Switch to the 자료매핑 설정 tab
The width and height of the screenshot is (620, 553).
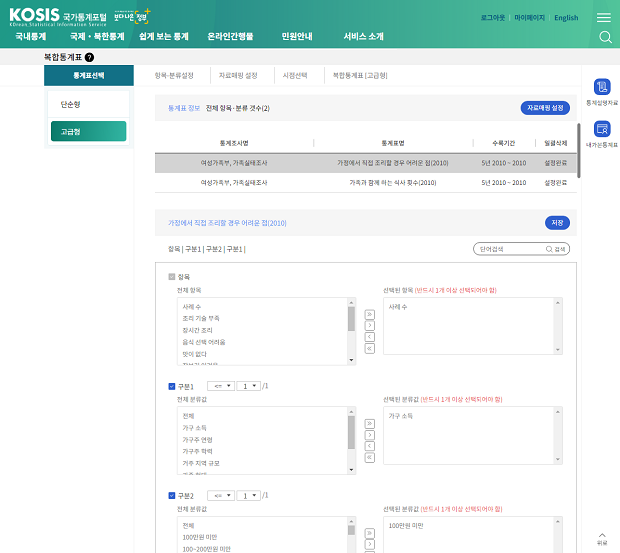click(x=238, y=75)
